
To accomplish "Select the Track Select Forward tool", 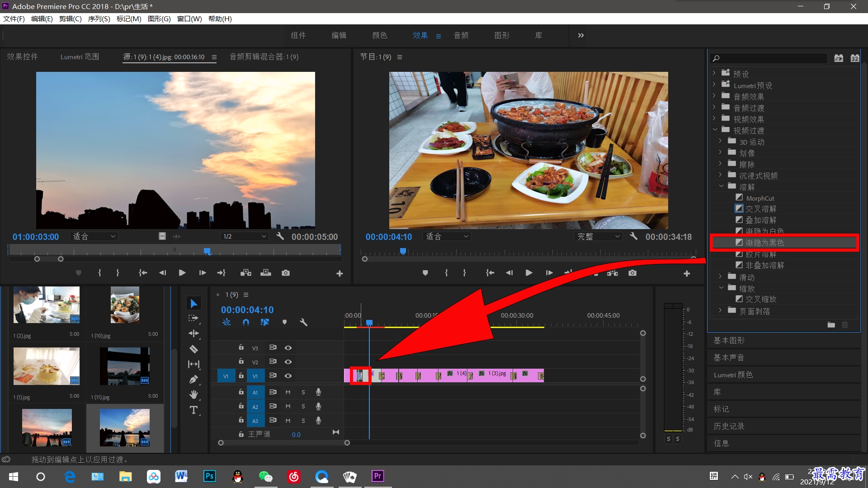I will tap(193, 318).
